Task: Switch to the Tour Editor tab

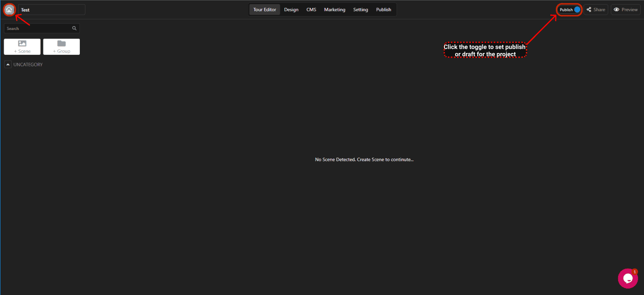Action: (x=265, y=10)
